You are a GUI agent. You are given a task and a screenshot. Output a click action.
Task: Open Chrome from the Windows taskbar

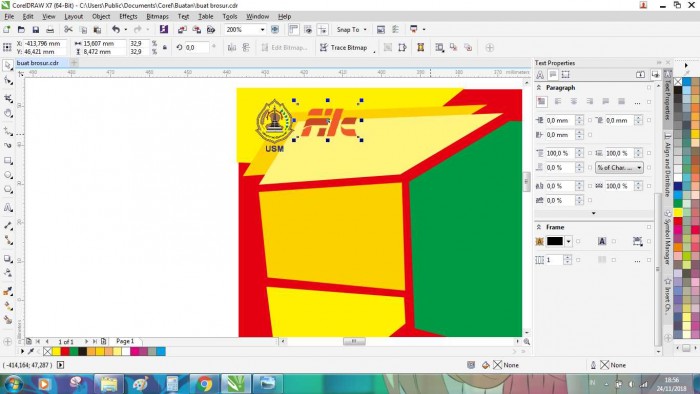tap(204, 384)
